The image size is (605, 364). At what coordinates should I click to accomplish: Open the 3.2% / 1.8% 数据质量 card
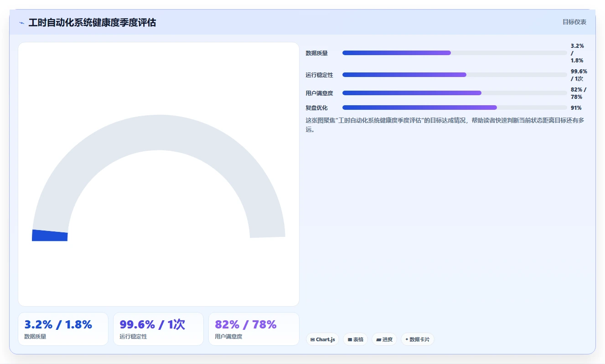click(63, 329)
